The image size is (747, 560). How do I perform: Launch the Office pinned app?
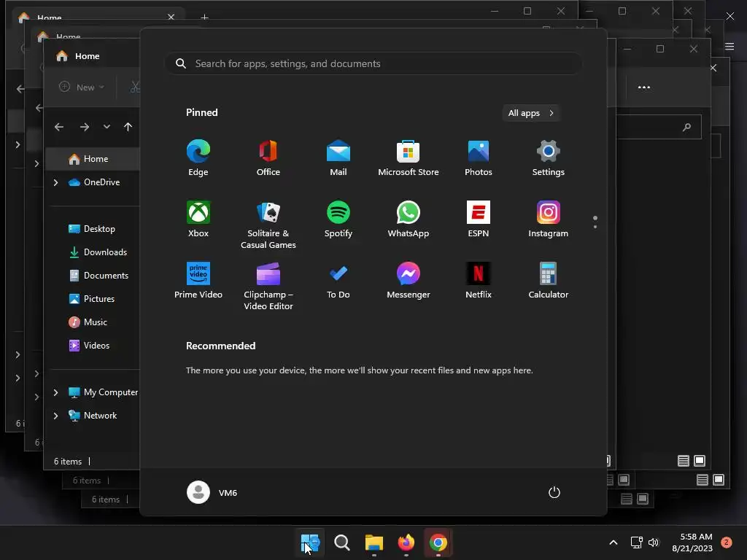pyautogui.click(x=268, y=158)
